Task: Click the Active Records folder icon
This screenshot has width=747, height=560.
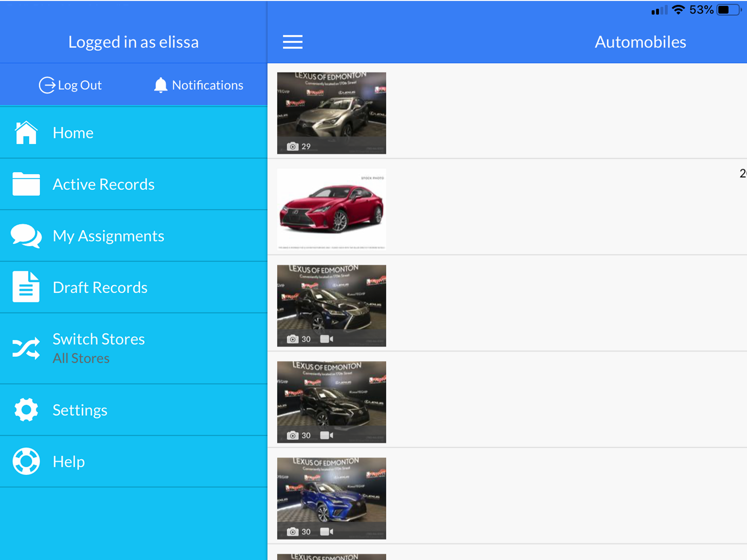Action: click(26, 184)
